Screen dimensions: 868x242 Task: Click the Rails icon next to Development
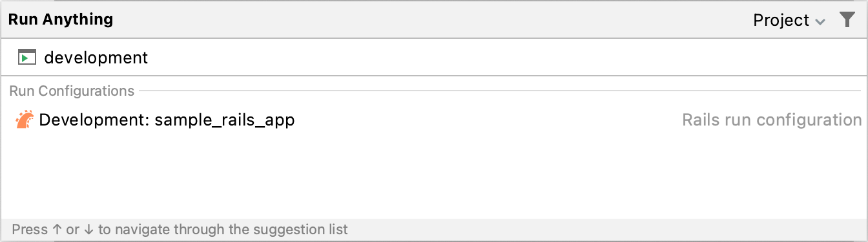25,120
